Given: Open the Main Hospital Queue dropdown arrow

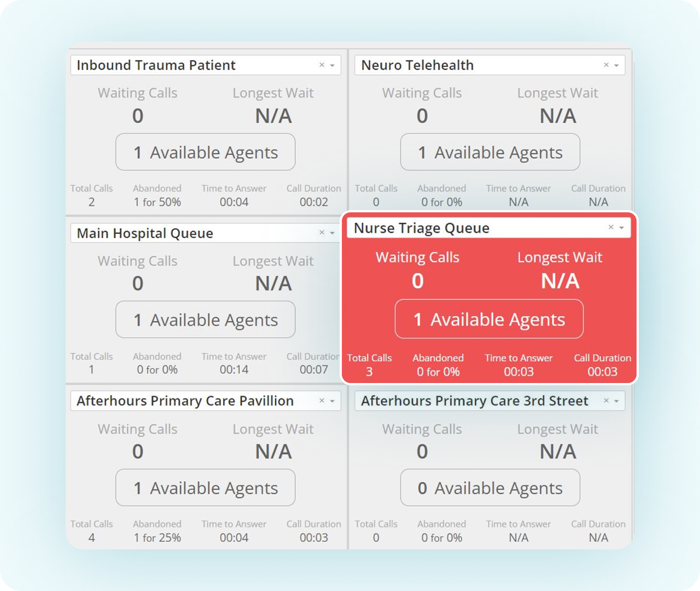Looking at the screenshot, I should (x=332, y=233).
